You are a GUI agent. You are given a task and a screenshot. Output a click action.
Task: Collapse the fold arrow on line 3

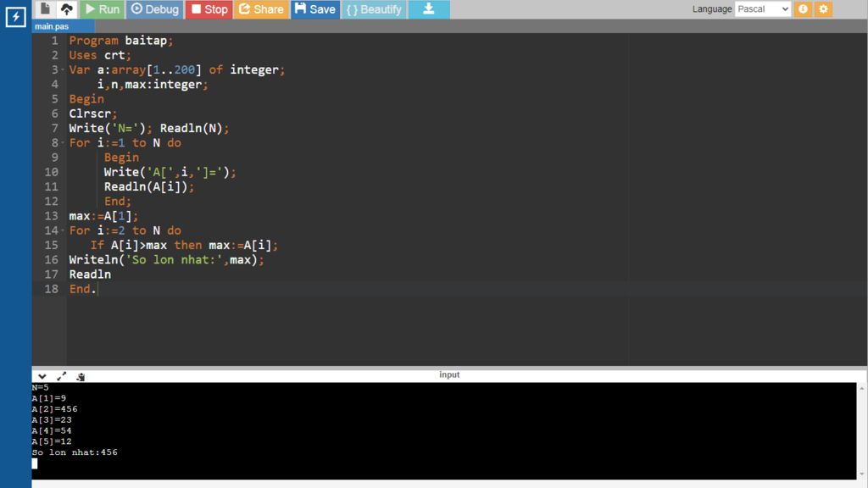coord(63,69)
